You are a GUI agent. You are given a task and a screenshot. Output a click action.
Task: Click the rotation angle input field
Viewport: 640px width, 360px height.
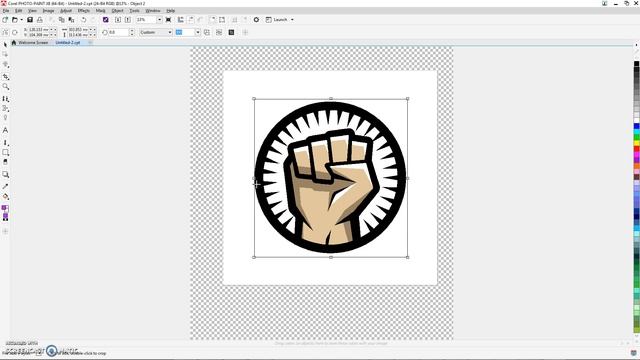click(118, 32)
